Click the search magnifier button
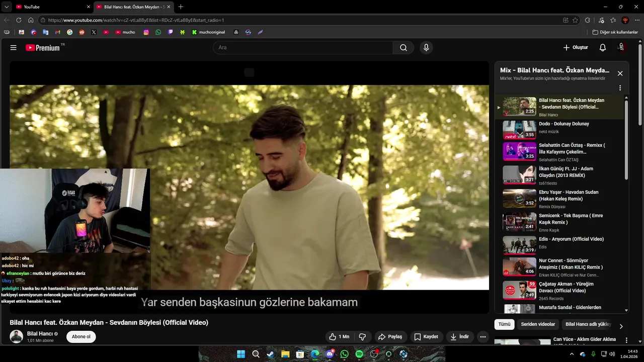The height and width of the screenshot is (362, 644). 404,48
